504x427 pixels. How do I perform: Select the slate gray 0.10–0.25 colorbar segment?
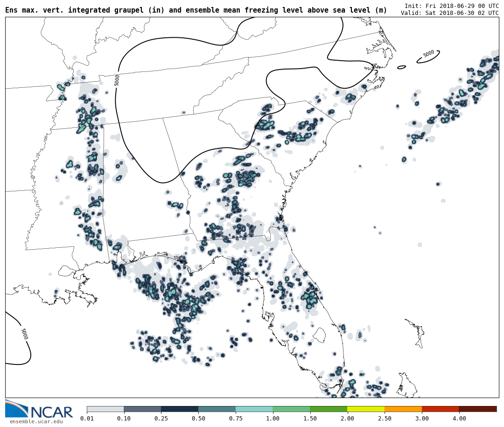click(x=142, y=409)
